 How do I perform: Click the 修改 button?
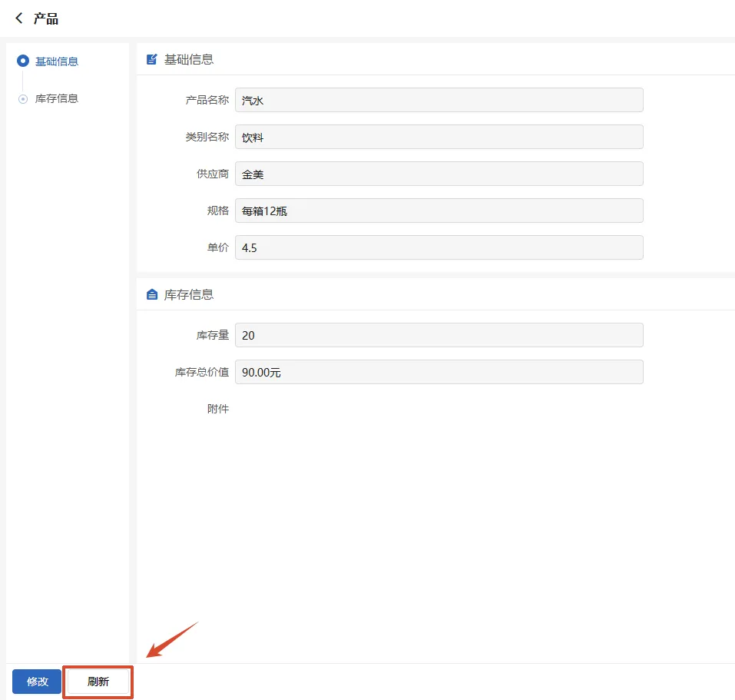pos(37,682)
